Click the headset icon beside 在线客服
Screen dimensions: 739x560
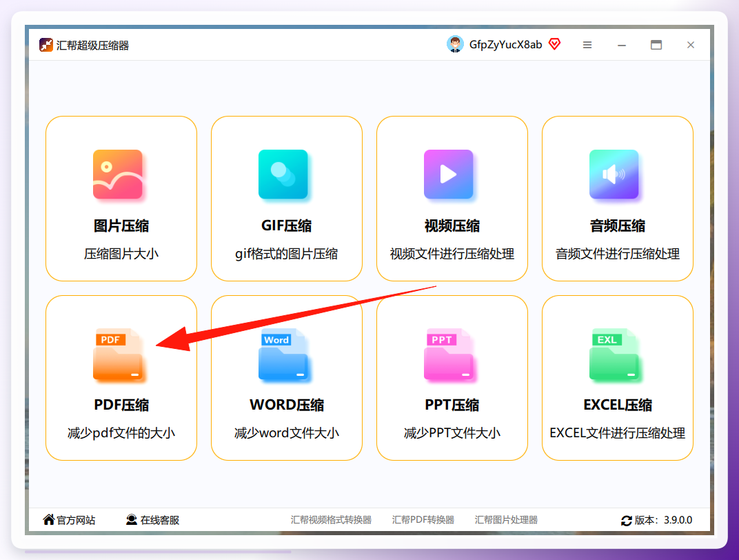[x=132, y=519]
